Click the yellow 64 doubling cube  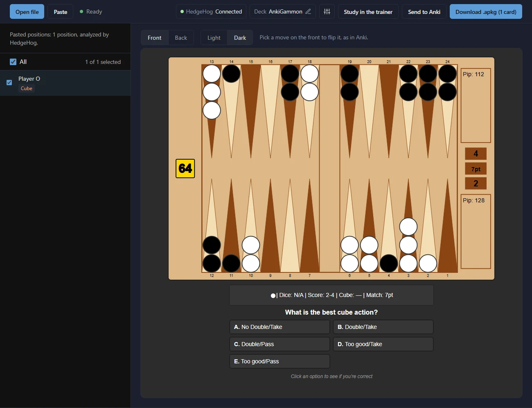185,168
